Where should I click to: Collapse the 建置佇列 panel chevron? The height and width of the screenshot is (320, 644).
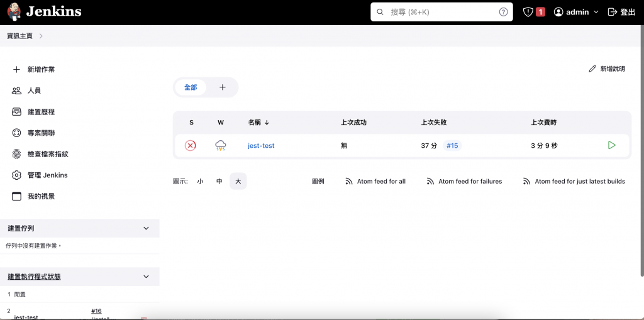click(146, 228)
